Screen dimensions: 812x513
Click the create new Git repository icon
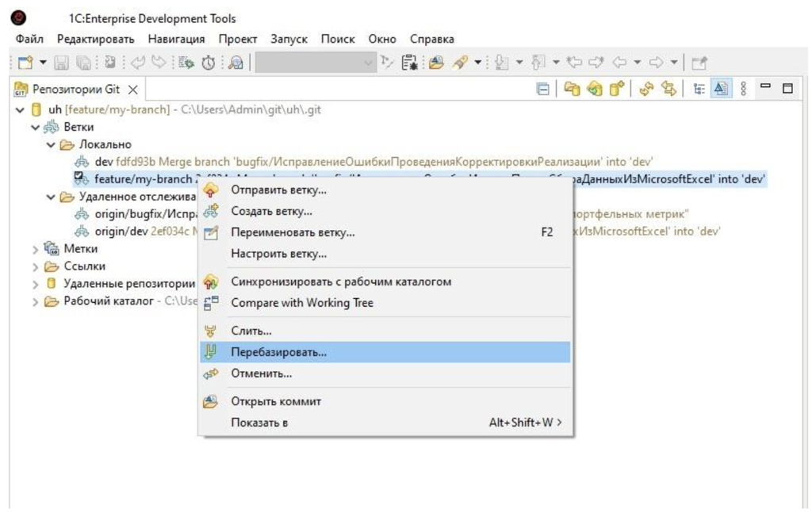(x=616, y=90)
